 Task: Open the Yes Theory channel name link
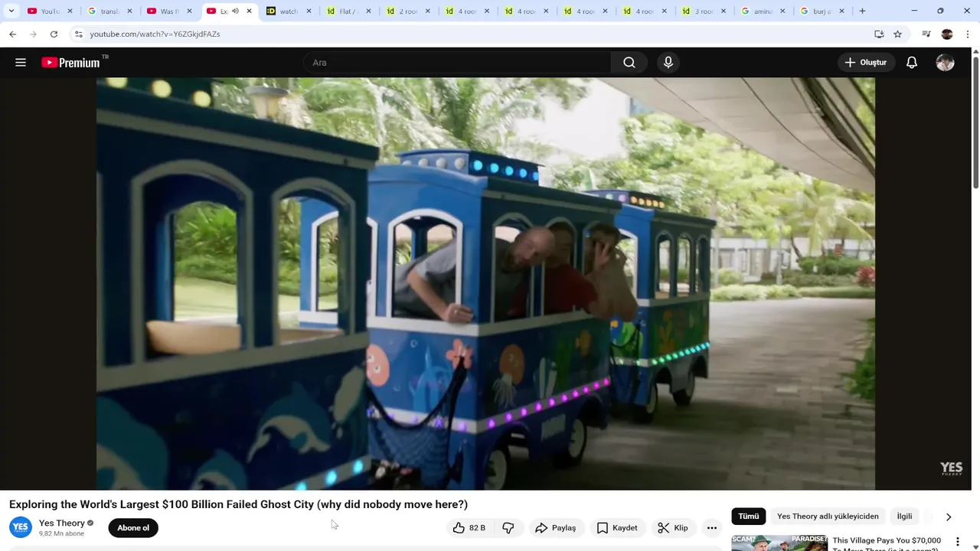point(62,523)
